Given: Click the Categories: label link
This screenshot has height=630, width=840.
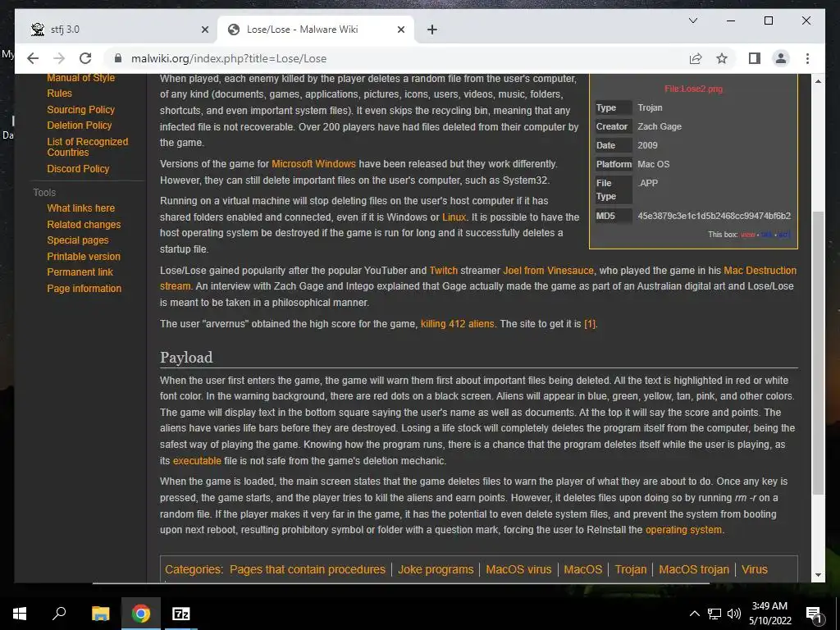Looking at the screenshot, I should [x=193, y=569].
